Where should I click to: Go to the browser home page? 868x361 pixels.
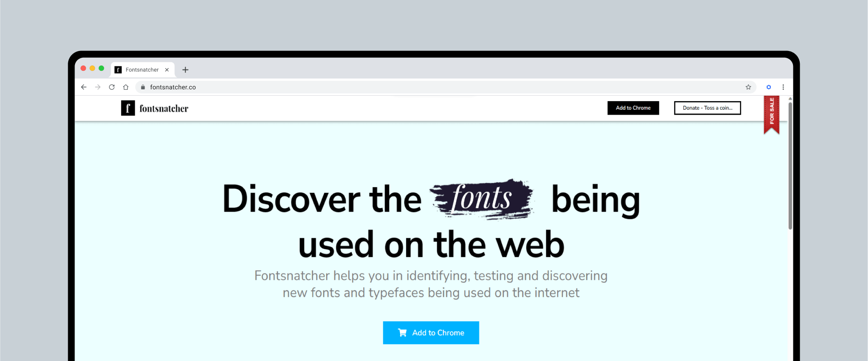pos(126,87)
